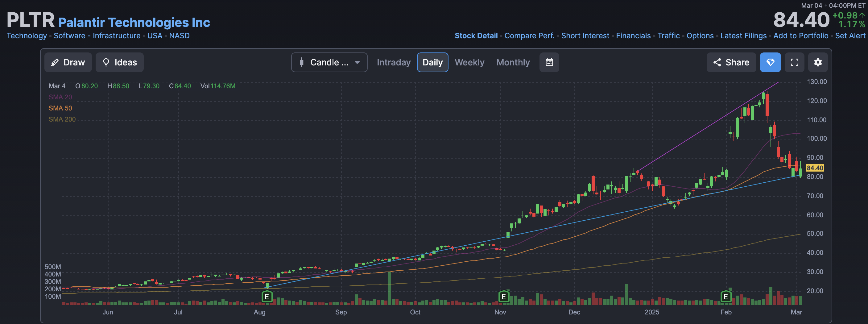868x324 pixels.
Task: Open the Compare Perf. link
Action: coord(529,36)
